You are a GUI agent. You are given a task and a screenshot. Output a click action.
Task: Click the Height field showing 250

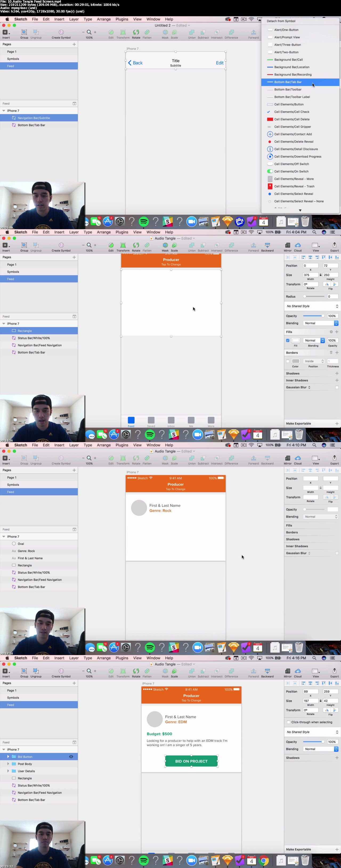coord(330,275)
